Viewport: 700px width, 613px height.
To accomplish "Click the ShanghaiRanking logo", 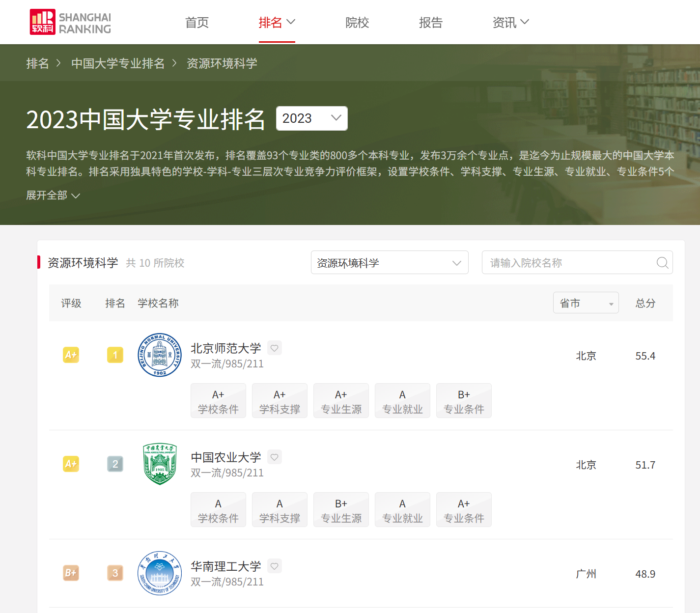I will coord(70,23).
